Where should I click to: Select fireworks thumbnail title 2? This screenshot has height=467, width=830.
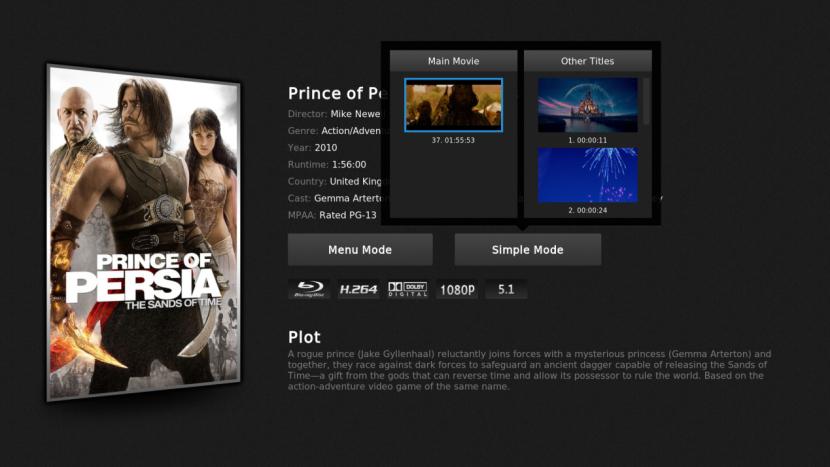pyautogui.click(x=588, y=175)
